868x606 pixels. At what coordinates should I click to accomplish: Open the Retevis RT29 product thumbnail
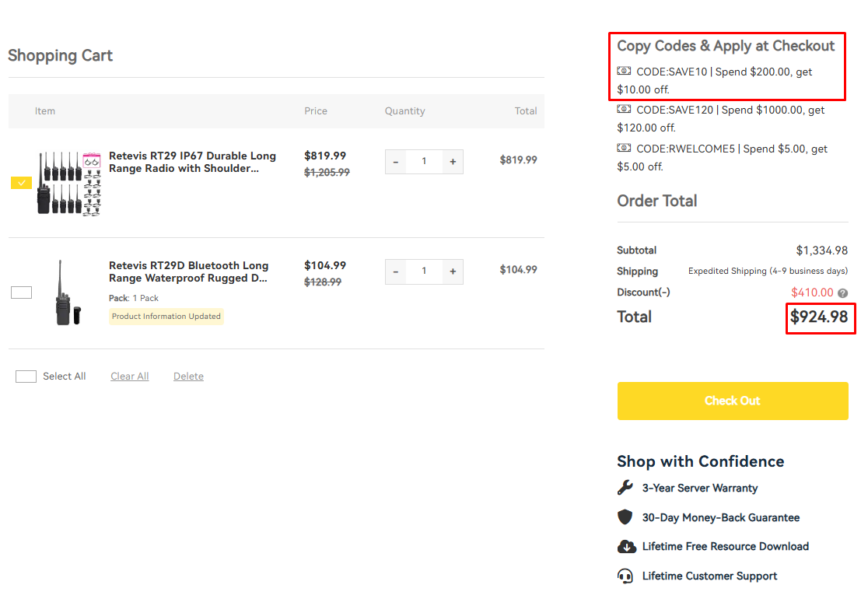[68, 184]
